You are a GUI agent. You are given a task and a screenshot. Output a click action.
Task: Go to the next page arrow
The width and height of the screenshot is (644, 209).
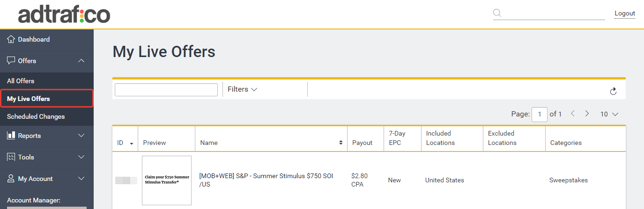587,114
